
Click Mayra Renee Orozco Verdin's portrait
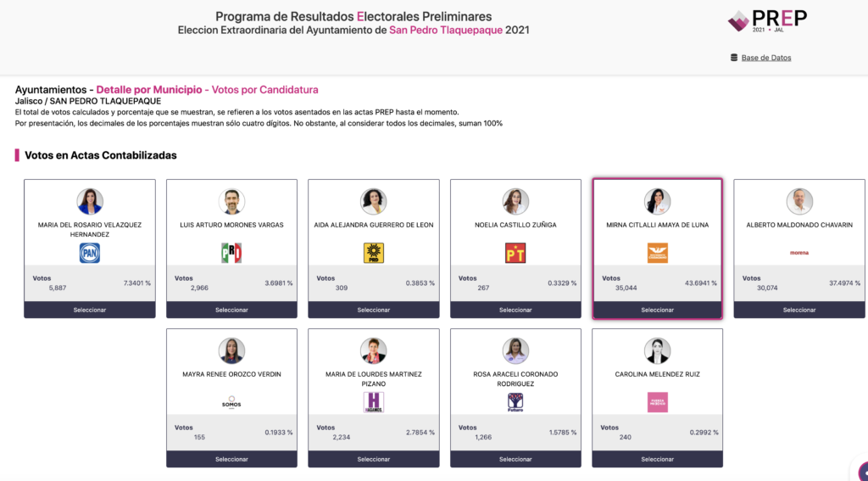coord(231,350)
